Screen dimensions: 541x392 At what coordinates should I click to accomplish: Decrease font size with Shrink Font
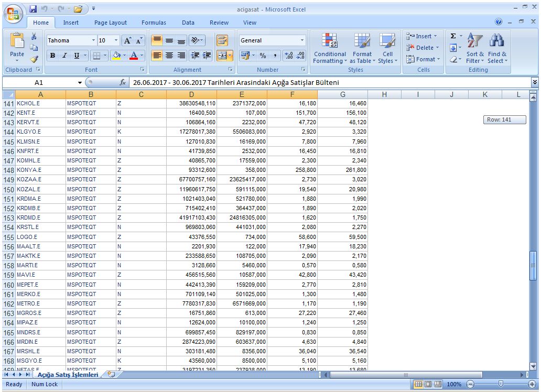[139, 40]
